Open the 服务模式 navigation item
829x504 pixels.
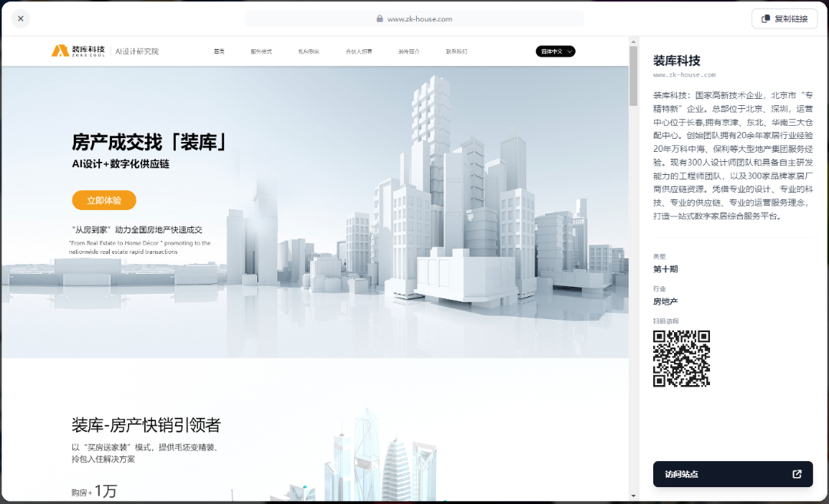pyautogui.click(x=261, y=51)
